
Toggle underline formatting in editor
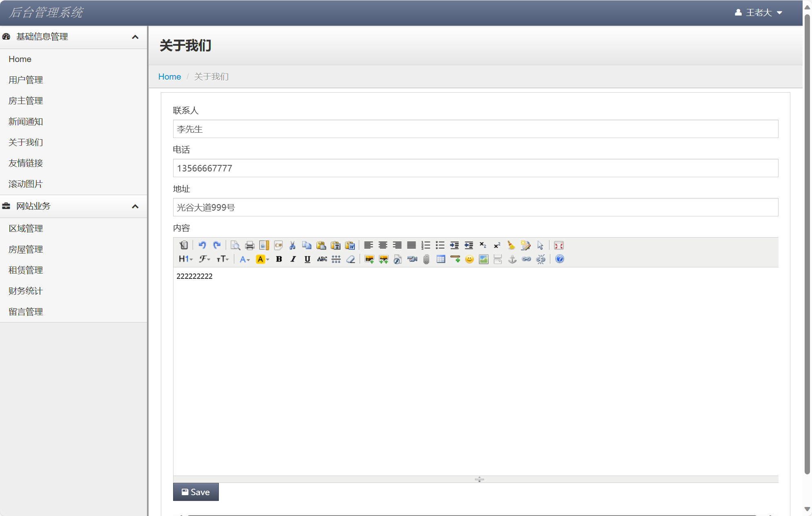[x=307, y=259]
